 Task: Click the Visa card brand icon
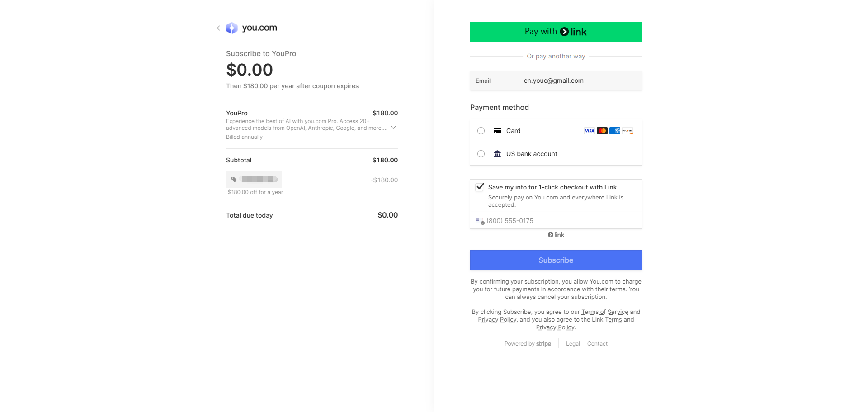[x=590, y=131]
